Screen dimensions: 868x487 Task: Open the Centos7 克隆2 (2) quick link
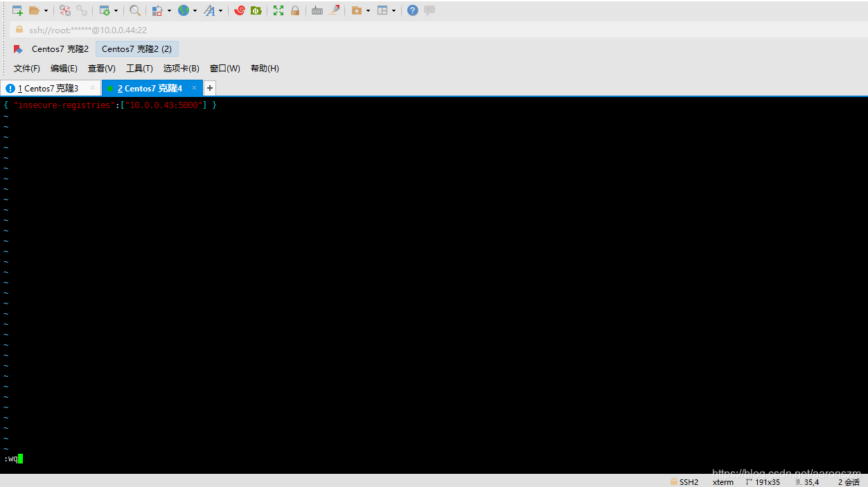tap(137, 49)
